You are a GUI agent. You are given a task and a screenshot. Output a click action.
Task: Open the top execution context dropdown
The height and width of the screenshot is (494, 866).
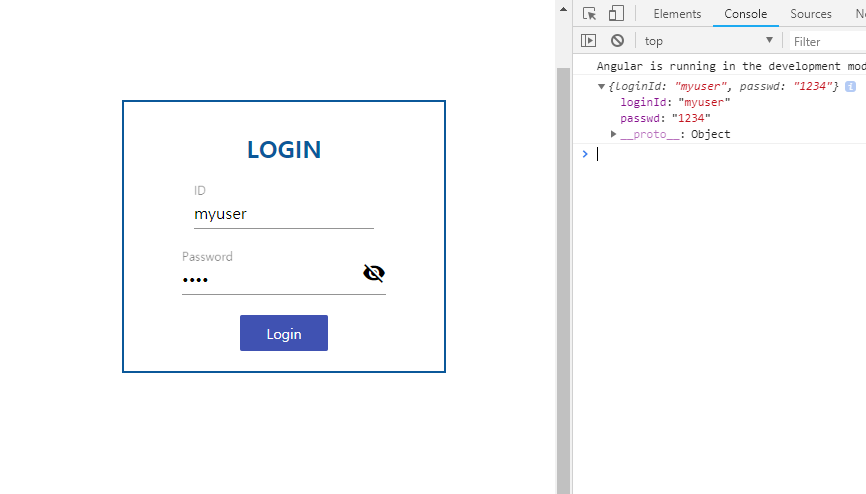coord(709,41)
